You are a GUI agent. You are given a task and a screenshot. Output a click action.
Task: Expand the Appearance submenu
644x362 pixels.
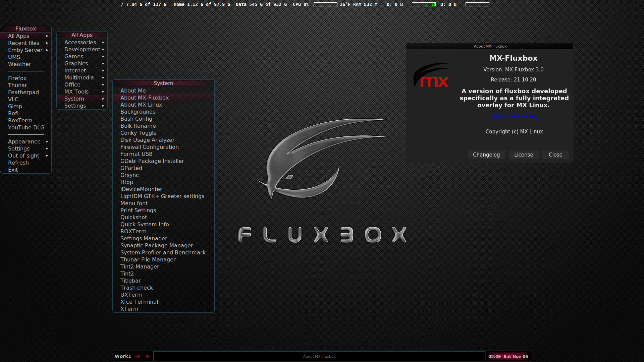tap(24, 141)
